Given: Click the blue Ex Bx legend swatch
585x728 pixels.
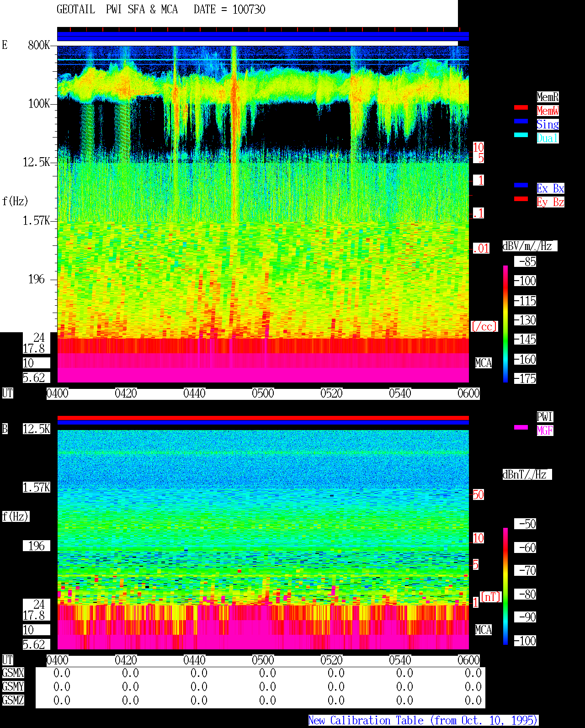Looking at the screenshot, I should pyautogui.click(x=521, y=185).
